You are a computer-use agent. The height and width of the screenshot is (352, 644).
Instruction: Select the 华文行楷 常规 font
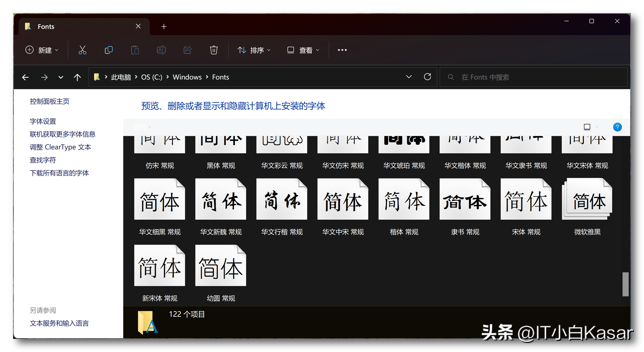(x=282, y=207)
